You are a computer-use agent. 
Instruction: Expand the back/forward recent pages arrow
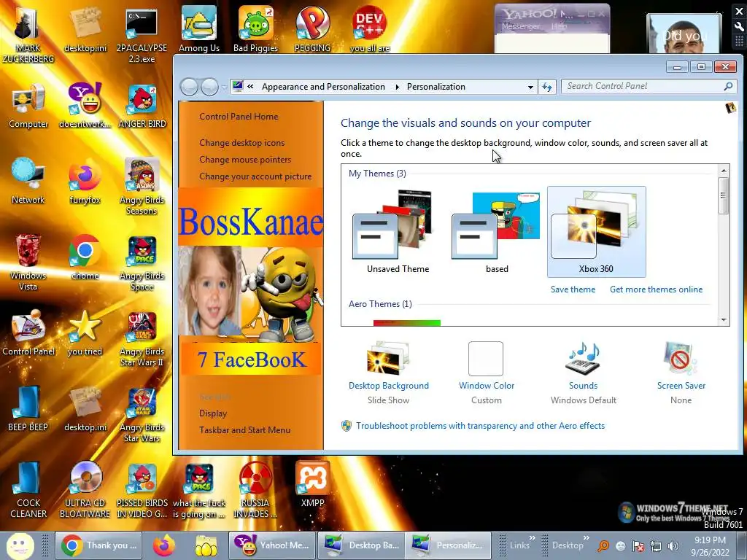(224, 87)
